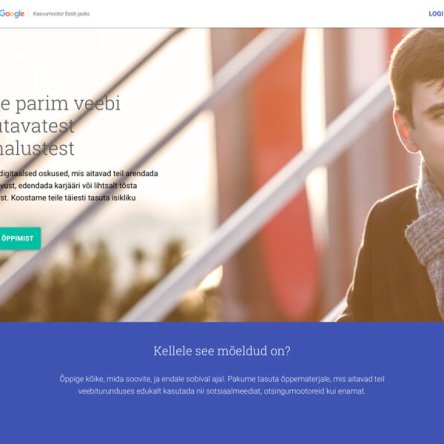Click the LOGI sign-in link
This screenshot has width=444, height=444.
(x=436, y=14)
